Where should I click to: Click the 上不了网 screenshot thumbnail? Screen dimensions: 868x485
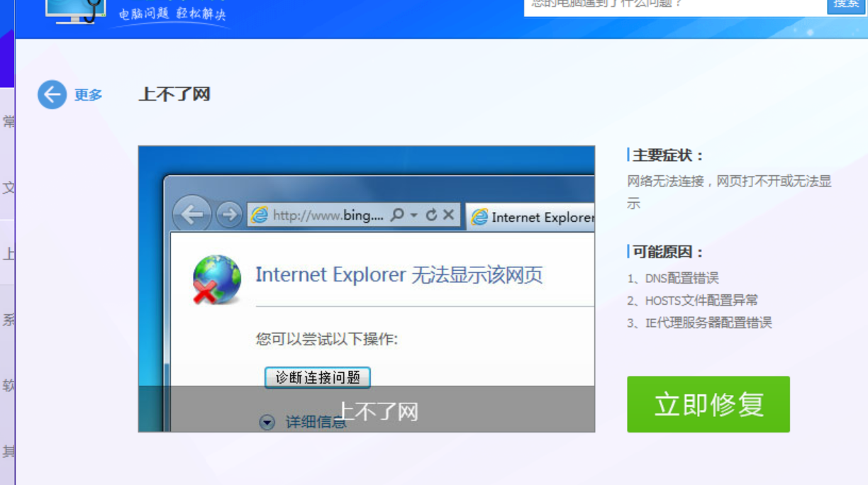[367, 289]
